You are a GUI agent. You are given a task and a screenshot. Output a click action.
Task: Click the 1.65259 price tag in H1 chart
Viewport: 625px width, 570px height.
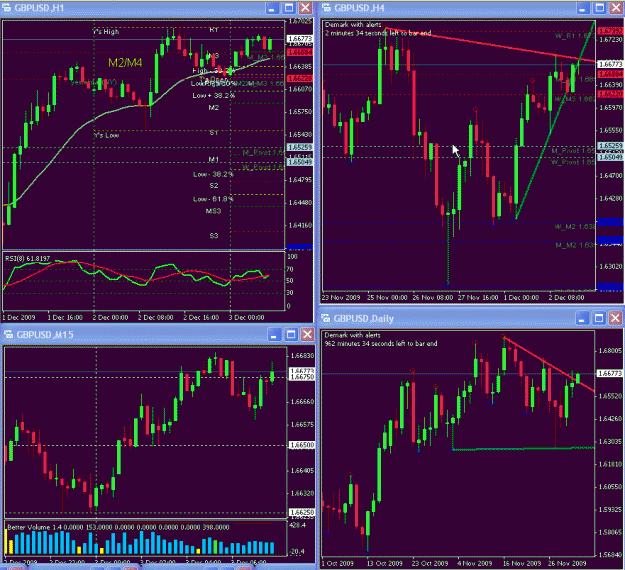300,147
